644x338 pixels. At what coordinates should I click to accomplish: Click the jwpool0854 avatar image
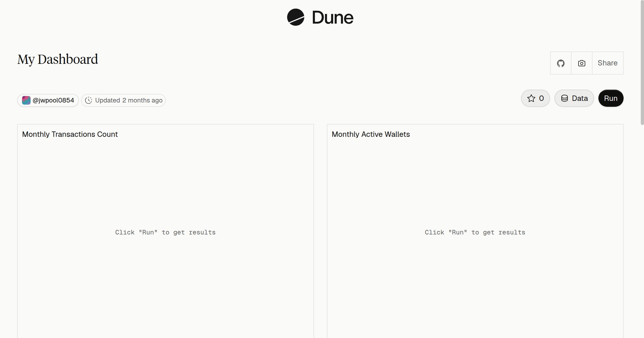pyautogui.click(x=26, y=100)
